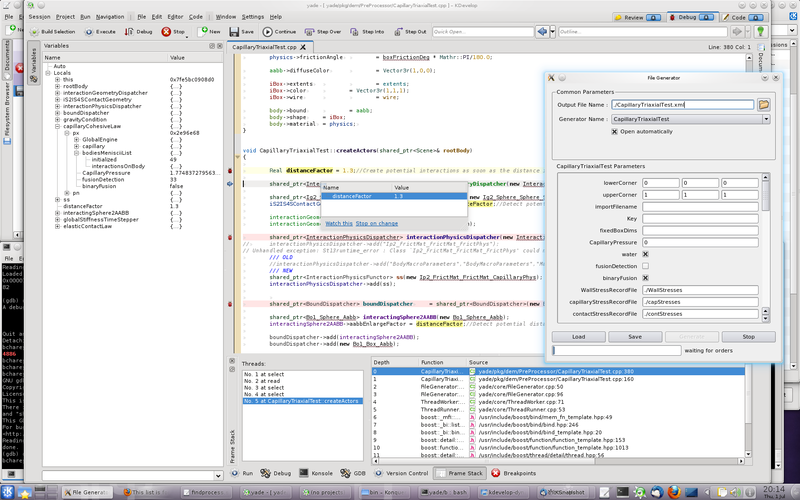This screenshot has height=500, width=800.
Task: Switch to the Review area tab
Action: [x=637, y=17]
